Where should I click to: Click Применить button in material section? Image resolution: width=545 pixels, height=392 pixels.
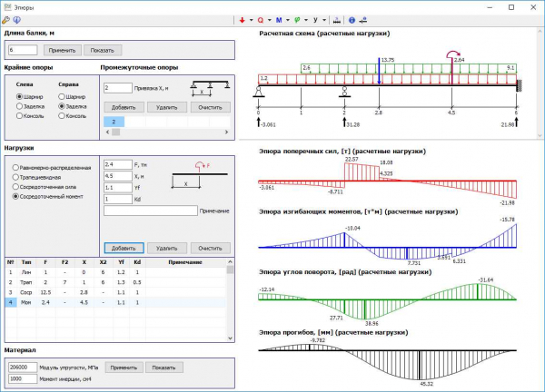point(124,367)
